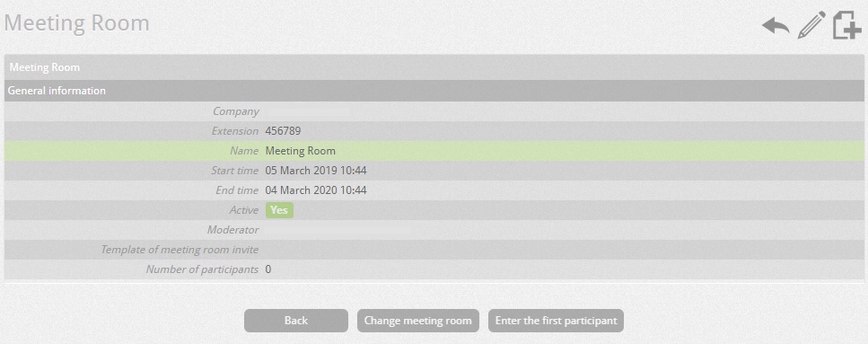
Task: Click the Extension label
Action: pos(234,131)
